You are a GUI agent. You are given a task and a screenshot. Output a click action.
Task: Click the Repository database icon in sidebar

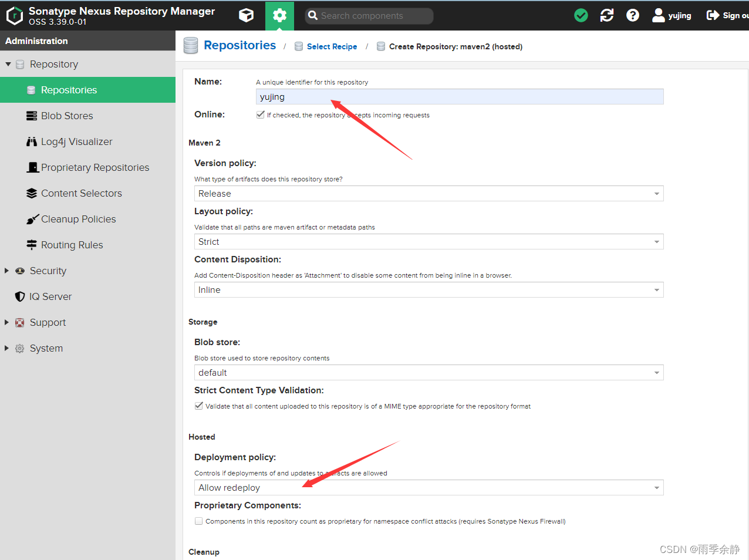click(20, 64)
